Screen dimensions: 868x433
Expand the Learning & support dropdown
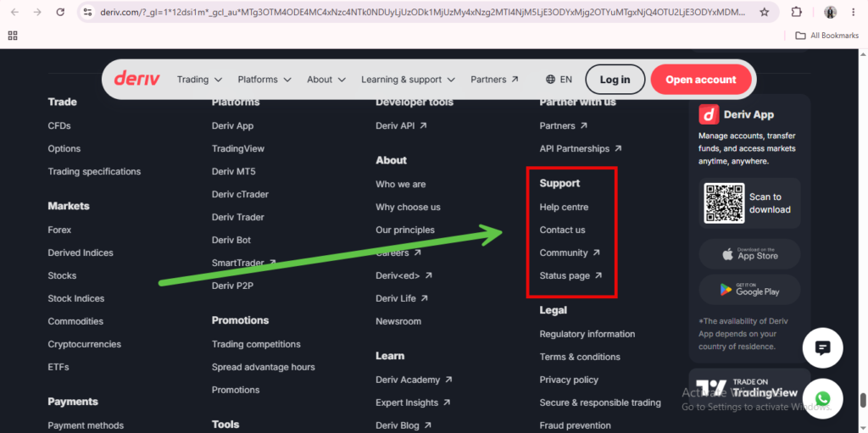tap(408, 79)
